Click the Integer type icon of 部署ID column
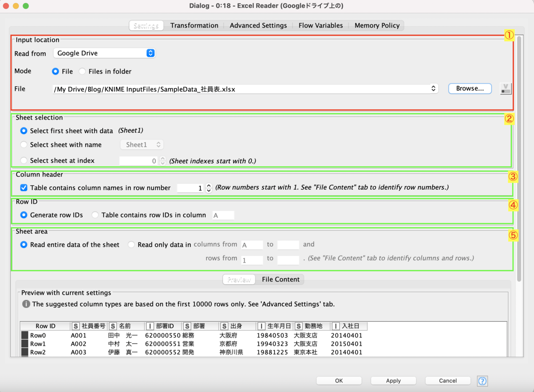Viewport: 534px width, 392px height. point(150,326)
